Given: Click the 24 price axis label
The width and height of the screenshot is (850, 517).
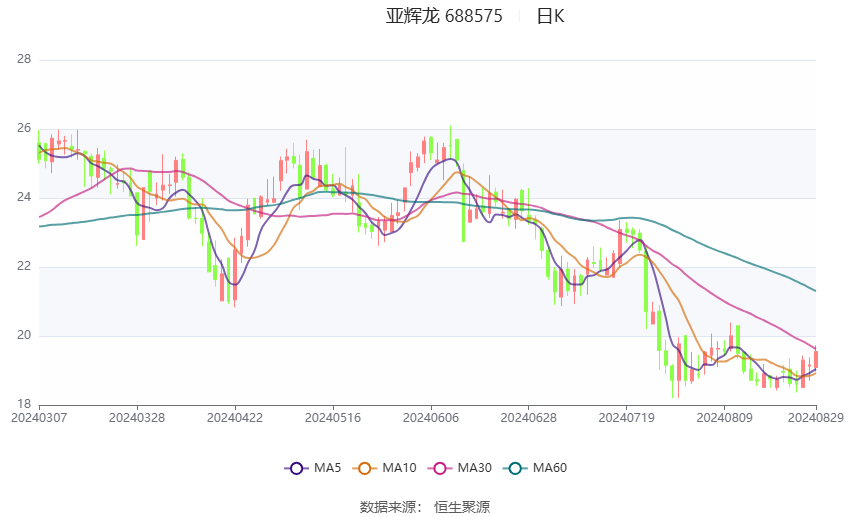Looking at the screenshot, I should click(24, 197).
